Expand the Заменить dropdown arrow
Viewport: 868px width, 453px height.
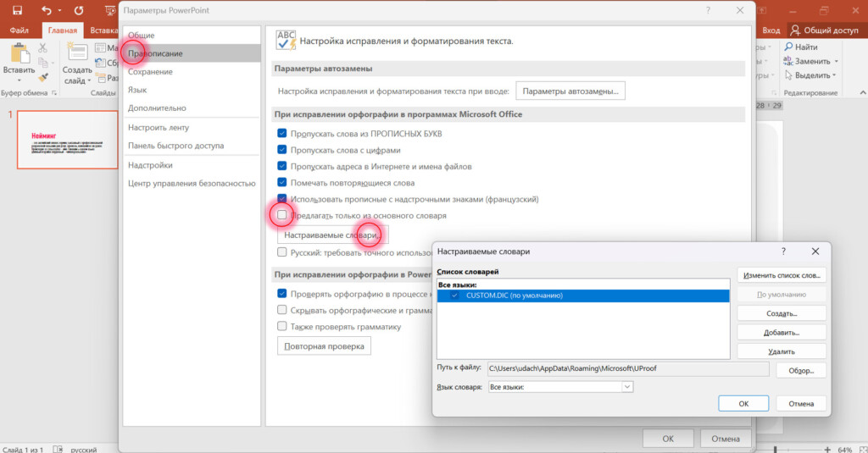pos(836,62)
